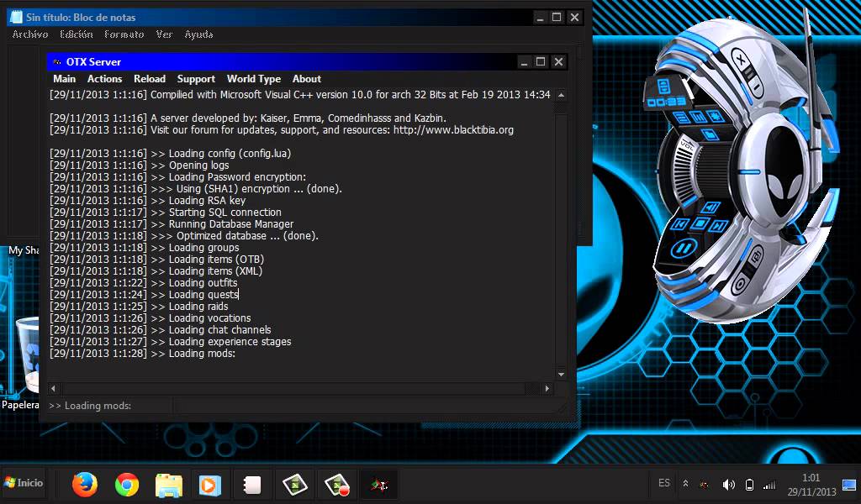Viewport: 861px width, 504px height.
Task: Click the volume speaker tray icon
Action: [729, 484]
